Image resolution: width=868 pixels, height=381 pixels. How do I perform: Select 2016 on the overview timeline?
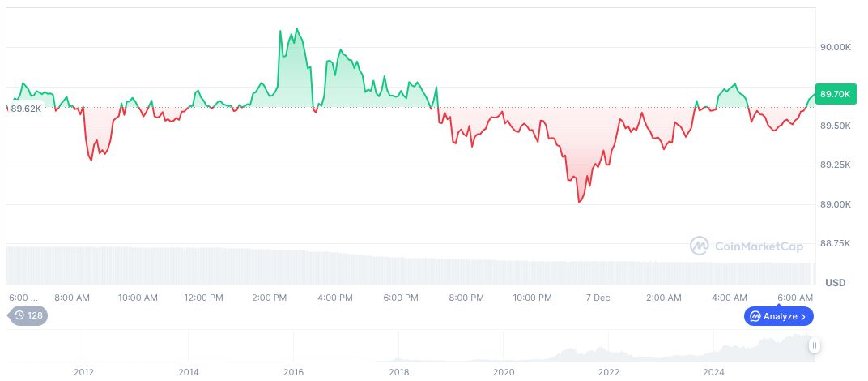tap(293, 372)
